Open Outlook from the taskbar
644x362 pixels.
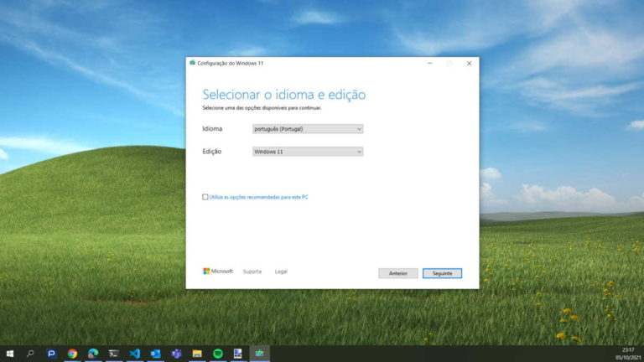[155, 354]
